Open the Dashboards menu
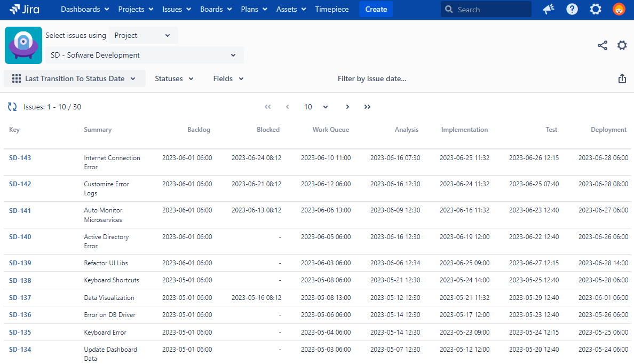This screenshot has width=634, height=364. click(x=85, y=9)
